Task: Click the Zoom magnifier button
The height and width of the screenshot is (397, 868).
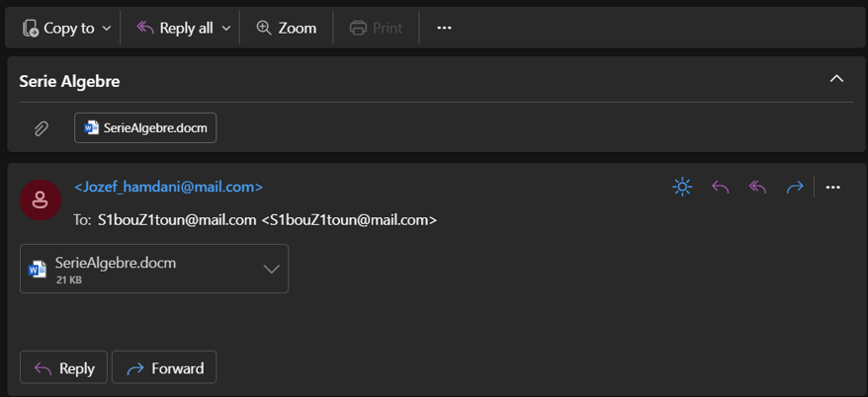Action: (x=286, y=28)
